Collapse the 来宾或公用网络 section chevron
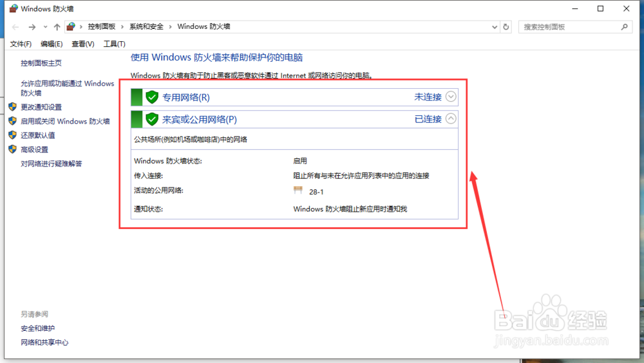 click(x=451, y=118)
